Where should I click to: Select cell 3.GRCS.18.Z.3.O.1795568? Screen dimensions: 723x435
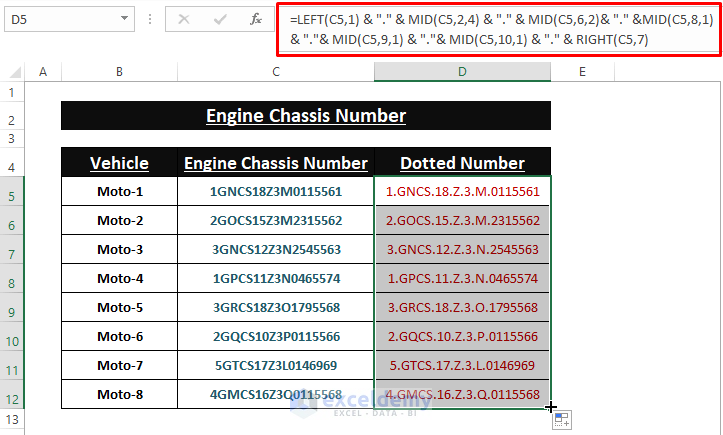tap(462, 308)
